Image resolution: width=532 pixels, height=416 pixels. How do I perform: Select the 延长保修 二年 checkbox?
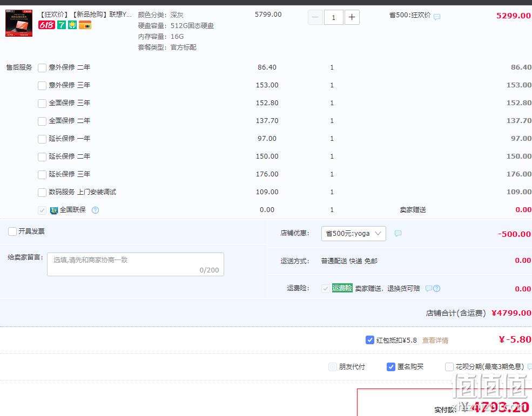click(x=42, y=156)
